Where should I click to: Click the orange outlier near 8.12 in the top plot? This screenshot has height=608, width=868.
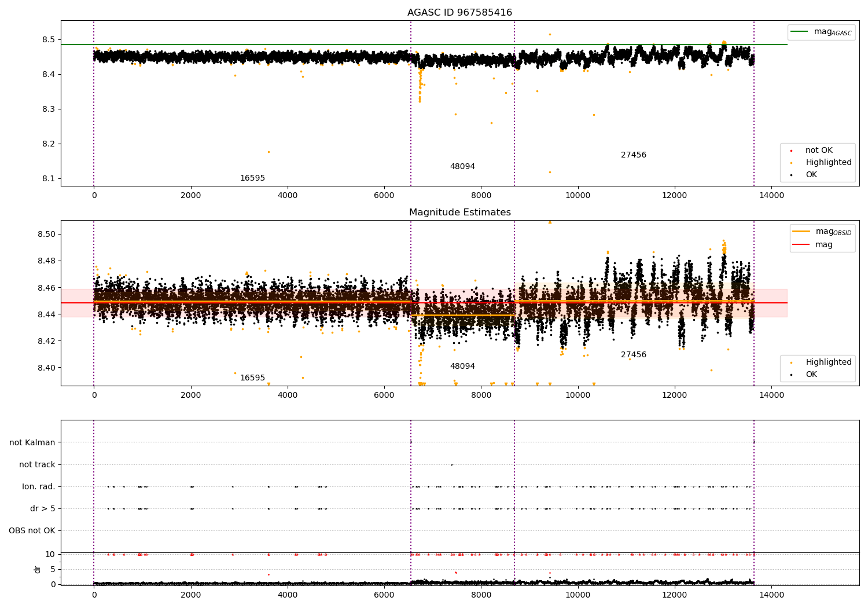click(550, 172)
